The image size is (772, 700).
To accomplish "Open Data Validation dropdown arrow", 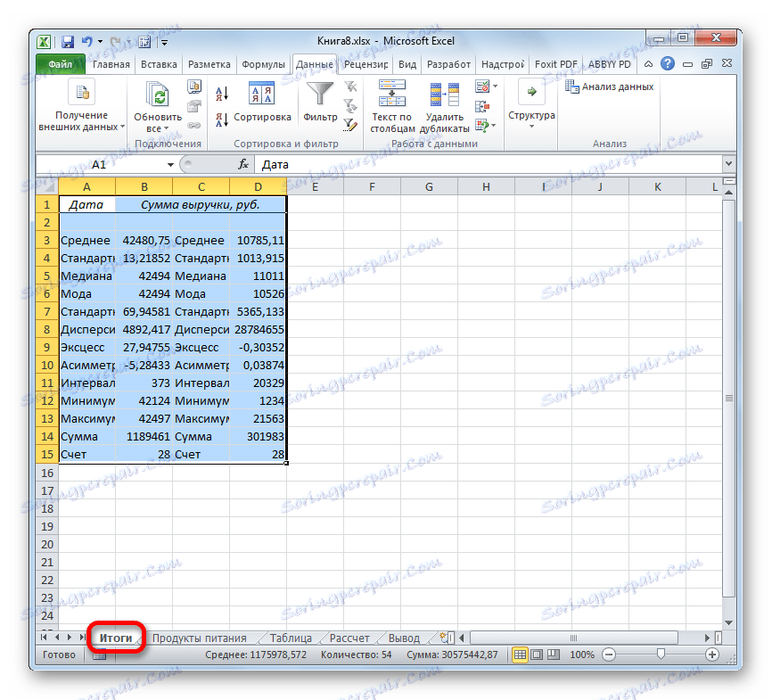I will pyautogui.click(x=495, y=86).
